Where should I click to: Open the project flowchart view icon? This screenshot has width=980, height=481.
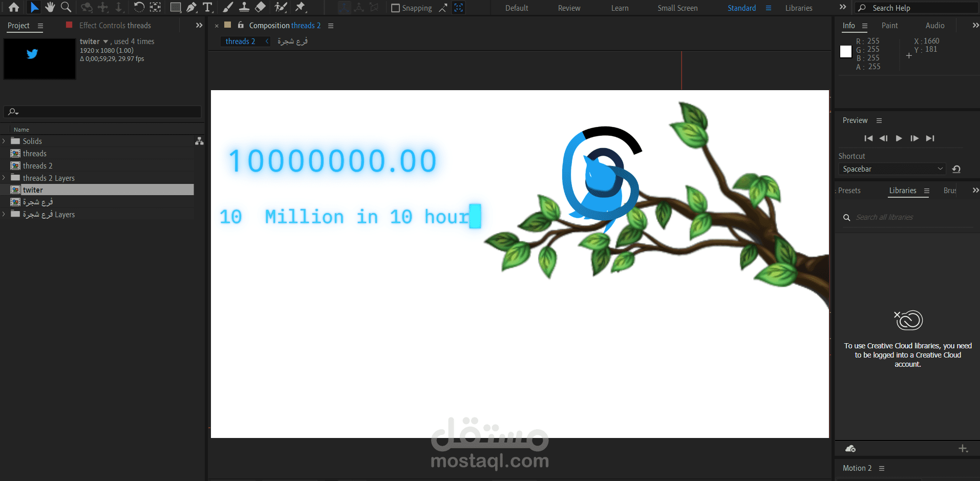199,141
